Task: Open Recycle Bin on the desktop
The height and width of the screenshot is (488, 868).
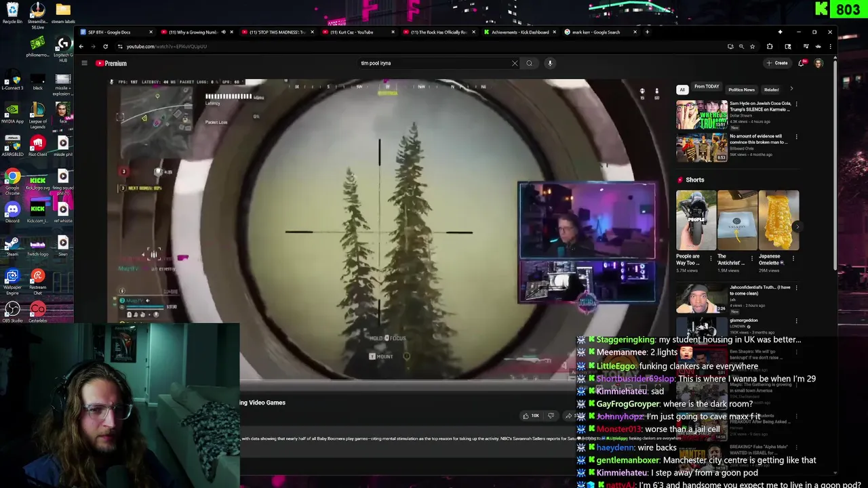Action: click(x=12, y=13)
